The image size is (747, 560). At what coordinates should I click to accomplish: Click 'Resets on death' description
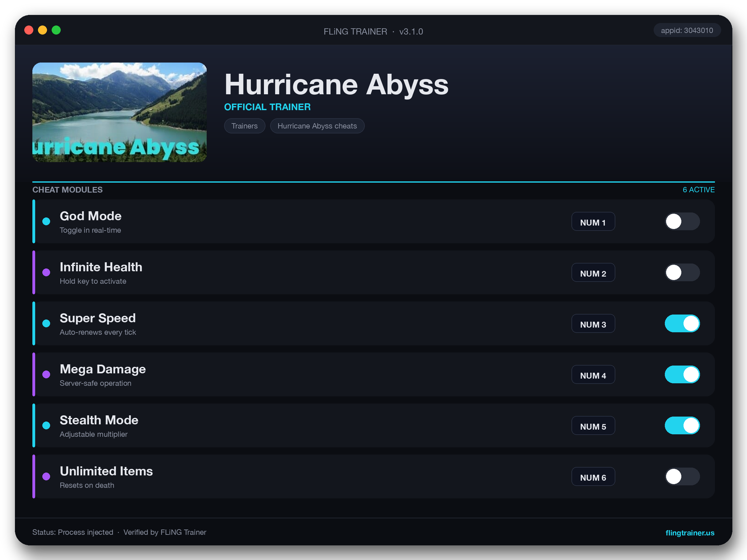[87, 485]
